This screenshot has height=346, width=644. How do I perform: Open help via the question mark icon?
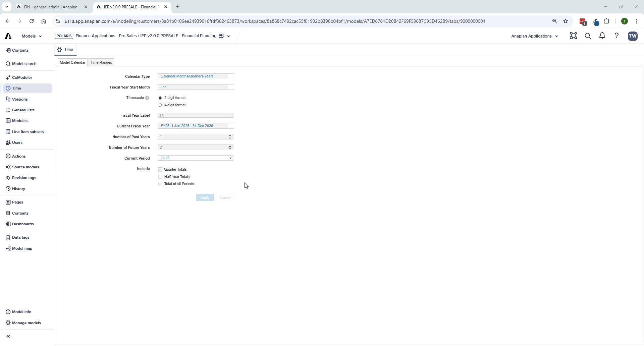(x=617, y=36)
